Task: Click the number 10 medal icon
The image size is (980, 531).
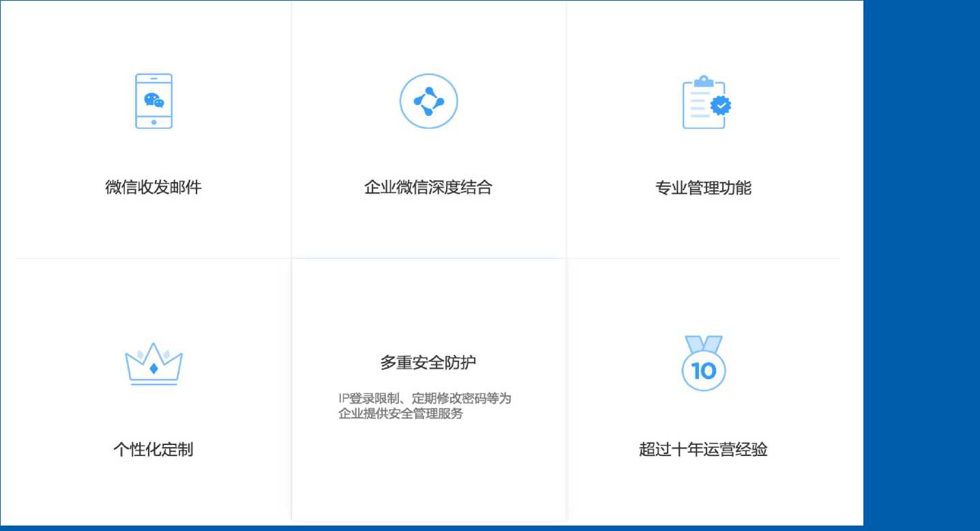Action: pos(703,364)
